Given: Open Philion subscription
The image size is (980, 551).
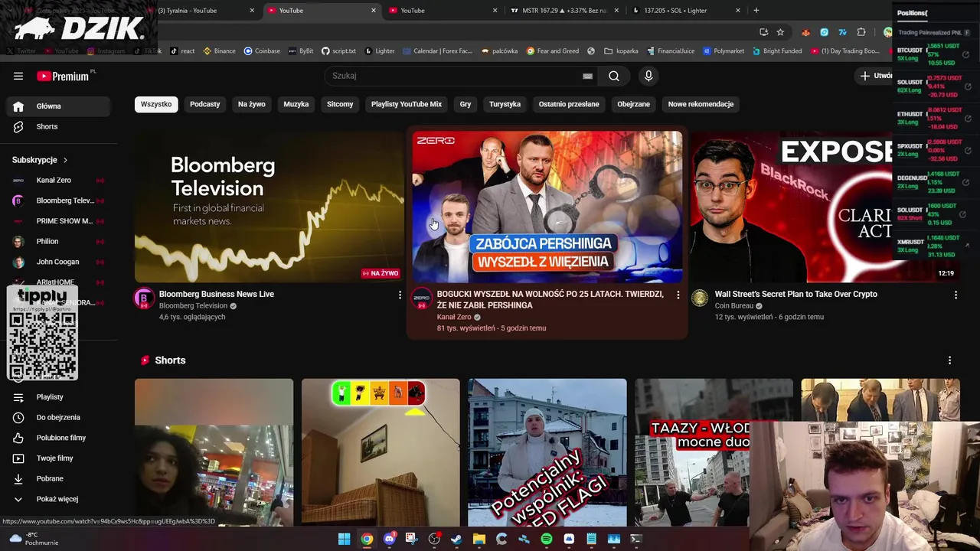Looking at the screenshot, I should click(58, 241).
